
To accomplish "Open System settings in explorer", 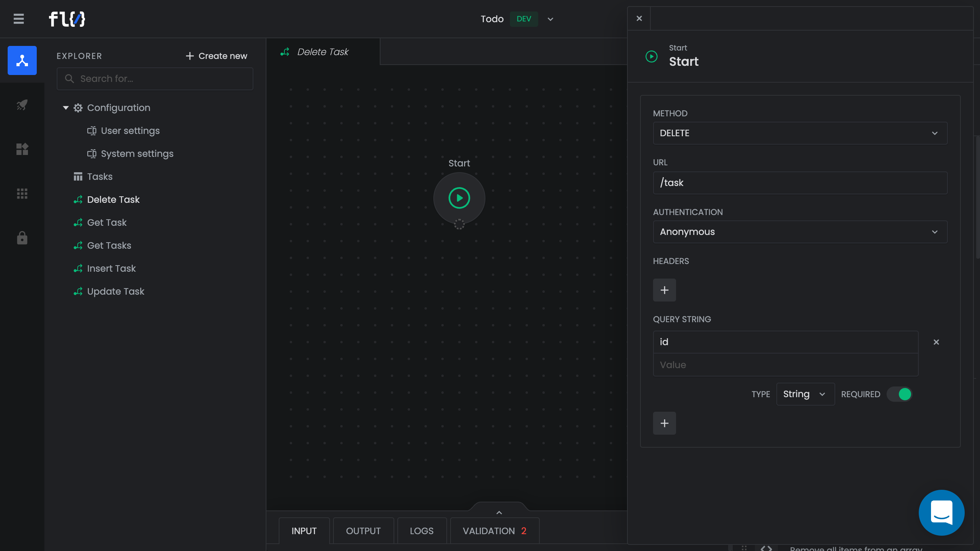I will click(x=137, y=154).
